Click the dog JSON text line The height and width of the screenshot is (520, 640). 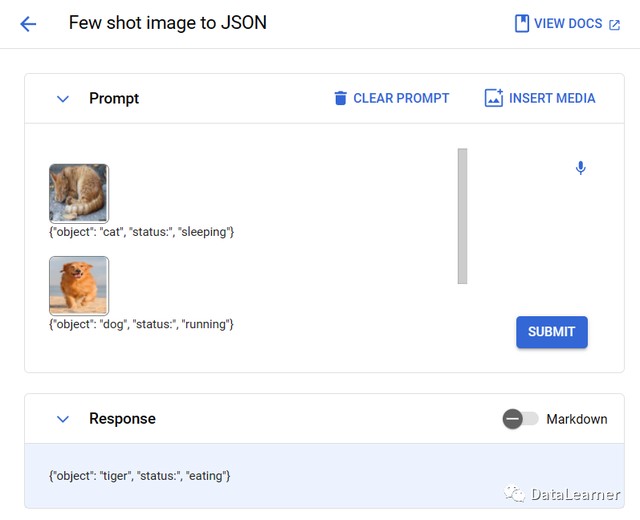pyautogui.click(x=141, y=324)
